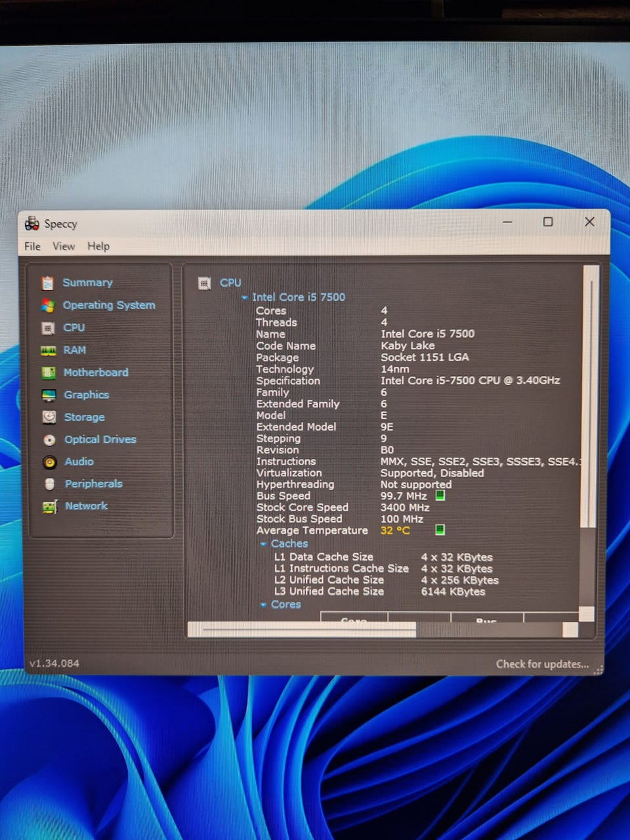Click the vertical scrollbar thumb in the CPU panel
Image resolution: width=630 pixels, height=840 pixels.
(590, 396)
